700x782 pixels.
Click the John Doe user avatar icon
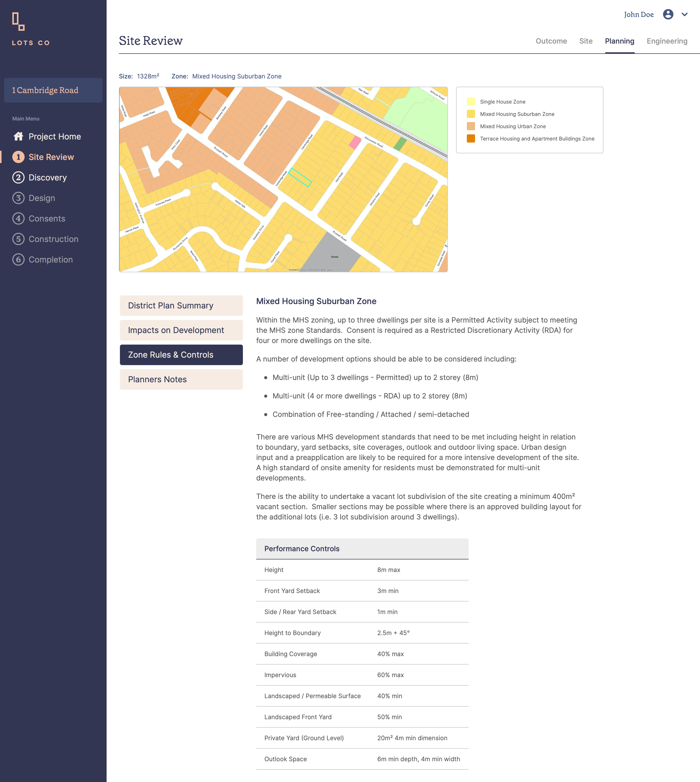pyautogui.click(x=668, y=14)
